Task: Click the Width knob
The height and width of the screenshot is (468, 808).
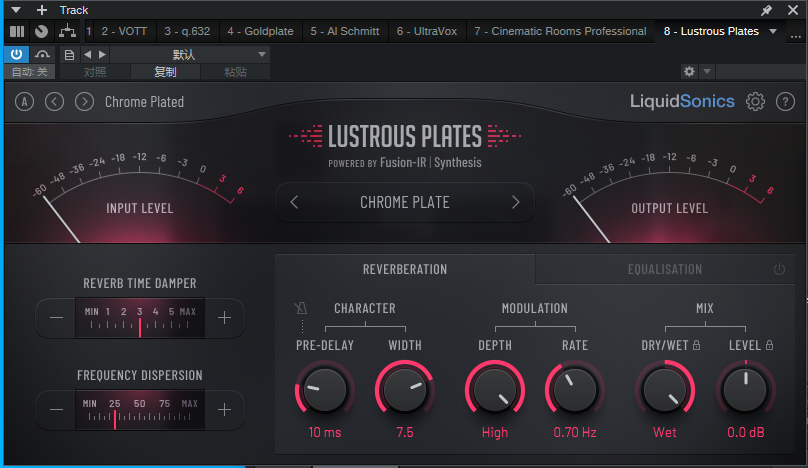Action: 405,390
